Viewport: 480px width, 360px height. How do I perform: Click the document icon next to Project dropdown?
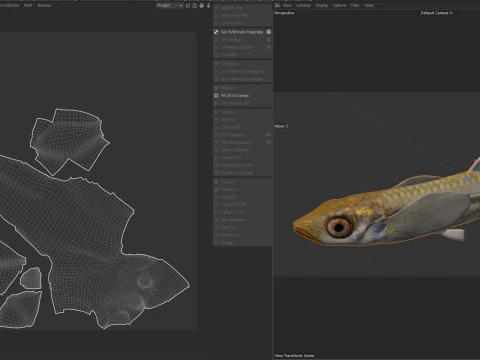pyautogui.click(x=195, y=6)
